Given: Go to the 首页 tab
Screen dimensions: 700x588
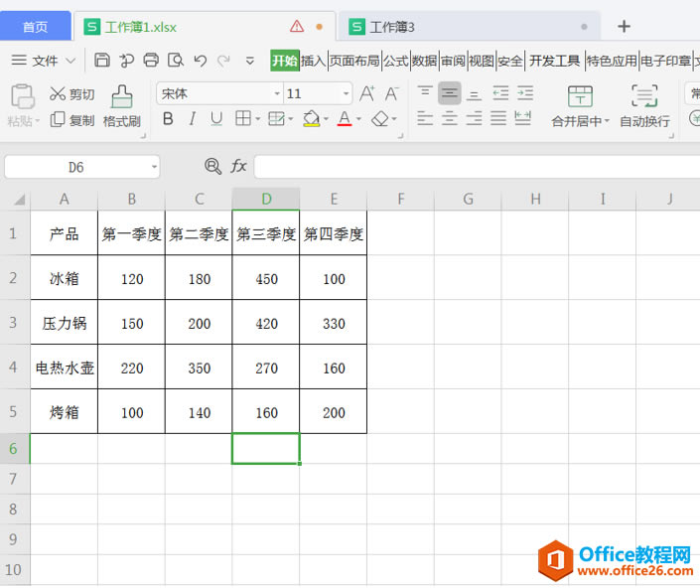Looking at the screenshot, I should point(36,27).
